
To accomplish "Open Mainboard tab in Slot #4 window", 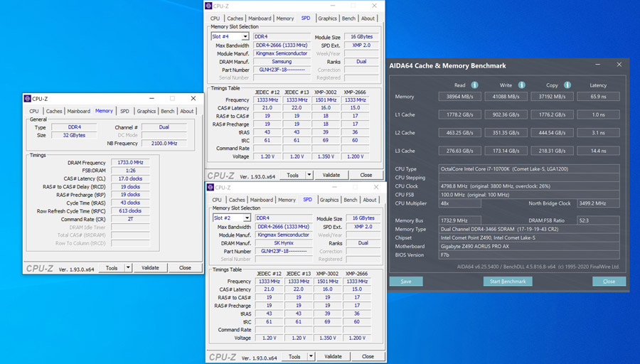I will click(x=260, y=18).
